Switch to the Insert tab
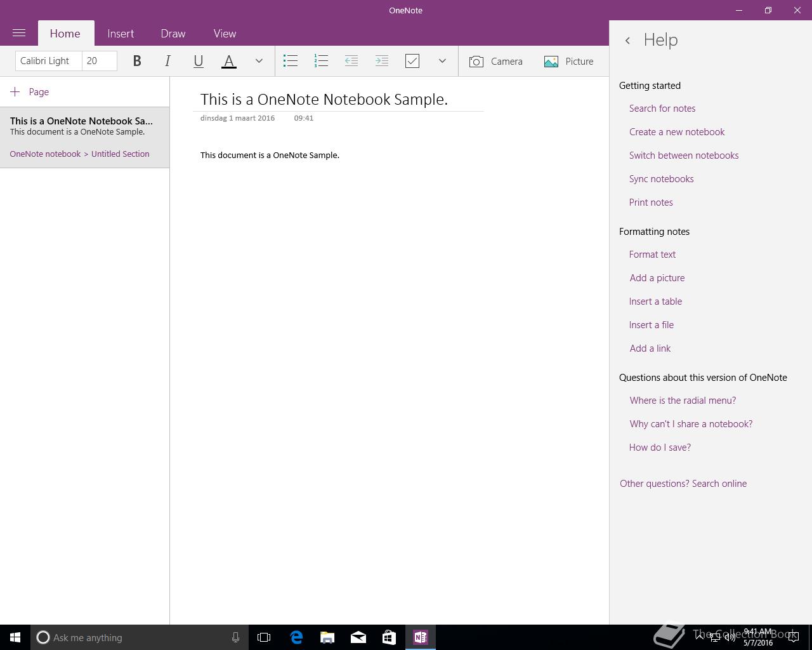Viewport: 812px width, 650px height. tap(121, 34)
